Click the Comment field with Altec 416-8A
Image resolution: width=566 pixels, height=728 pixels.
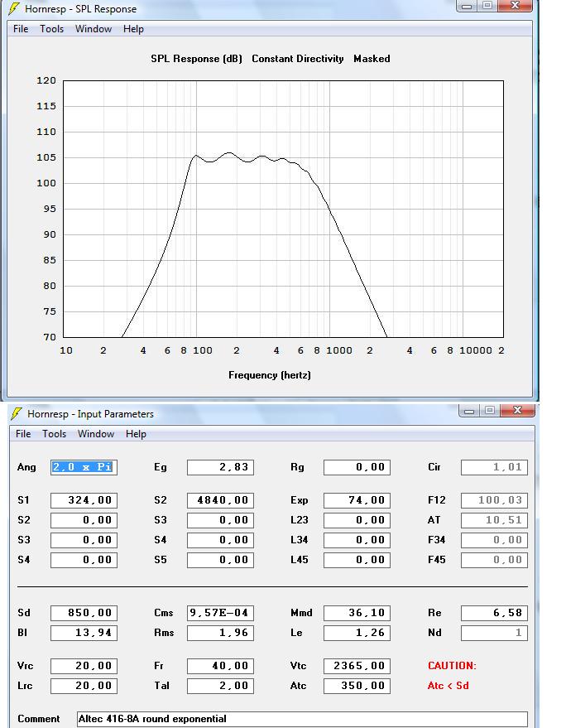coord(302,719)
